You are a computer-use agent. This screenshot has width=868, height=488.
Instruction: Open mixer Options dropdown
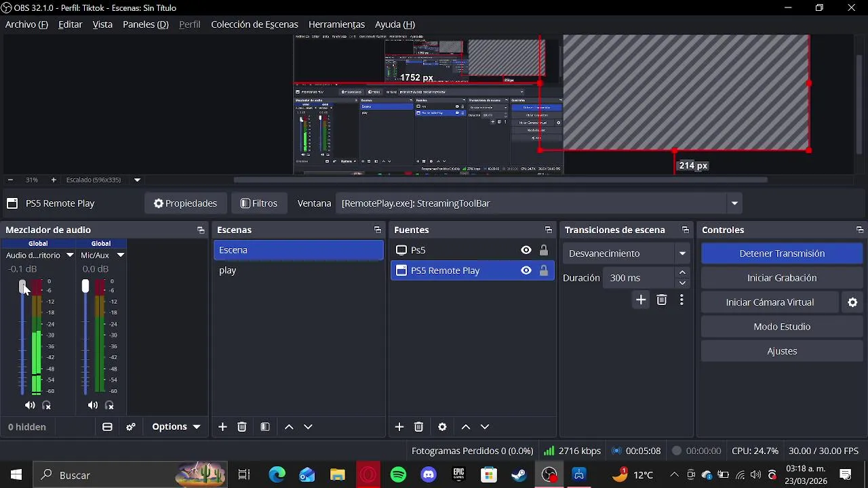click(x=176, y=427)
